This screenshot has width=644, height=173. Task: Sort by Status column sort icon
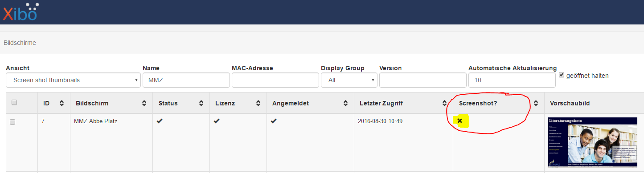pos(201,103)
